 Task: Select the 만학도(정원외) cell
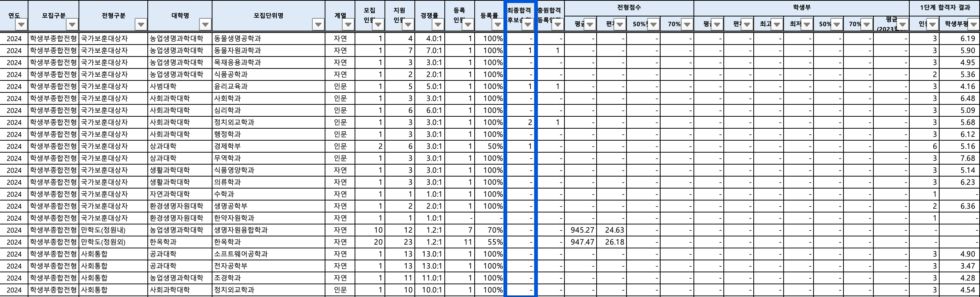(x=113, y=242)
